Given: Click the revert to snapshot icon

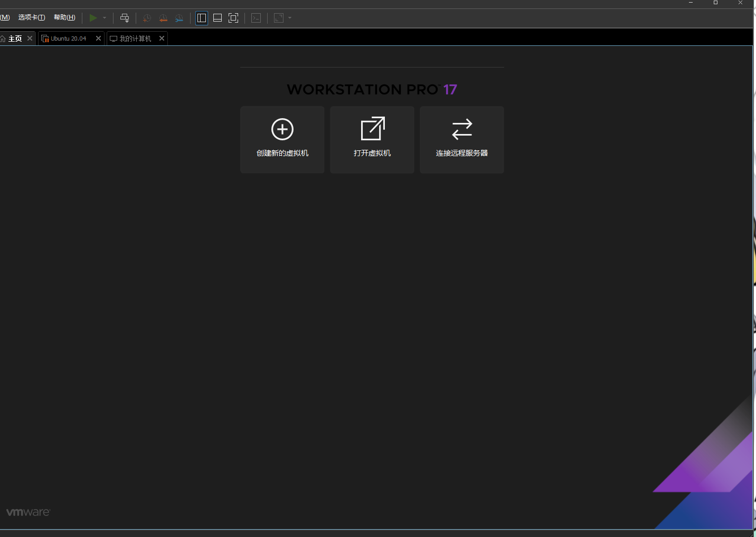Looking at the screenshot, I should pyautogui.click(x=163, y=18).
